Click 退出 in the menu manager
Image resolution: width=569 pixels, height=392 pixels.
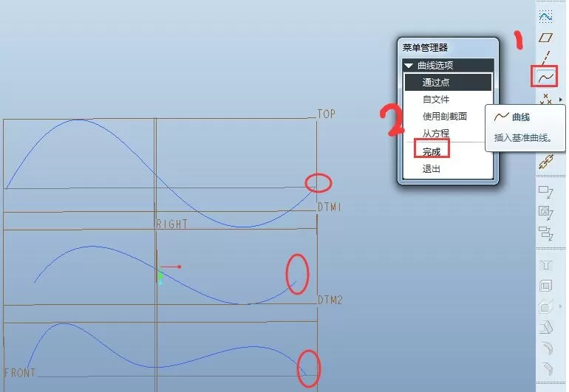[432, 168]
